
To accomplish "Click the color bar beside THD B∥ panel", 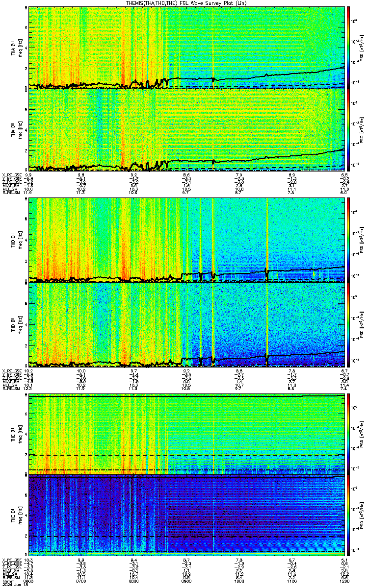I will (348, 324).
